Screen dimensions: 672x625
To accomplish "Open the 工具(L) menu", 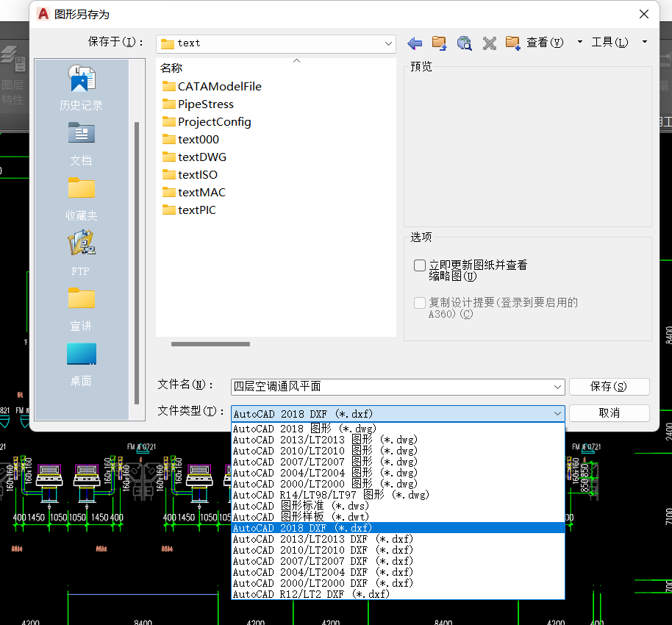I will click(610, 42).
